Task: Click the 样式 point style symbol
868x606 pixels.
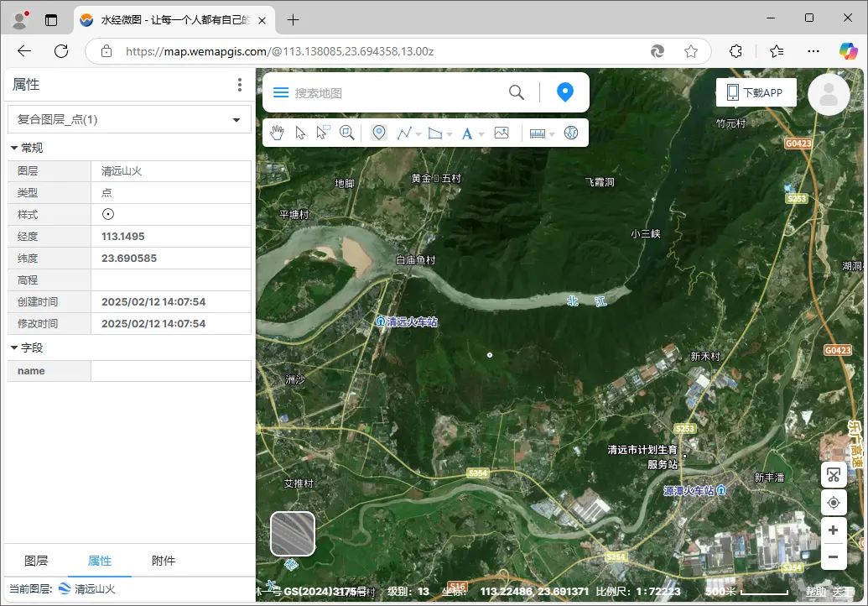Action: coord(108,214)
